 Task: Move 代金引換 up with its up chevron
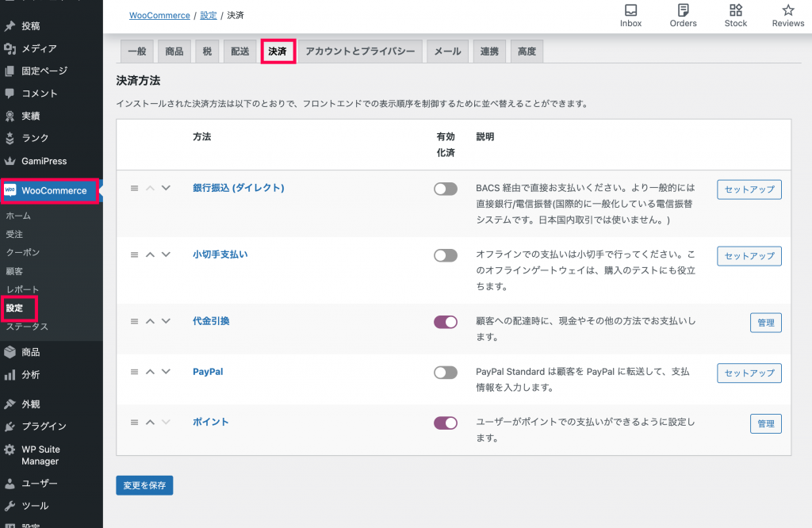coord(150,321)
